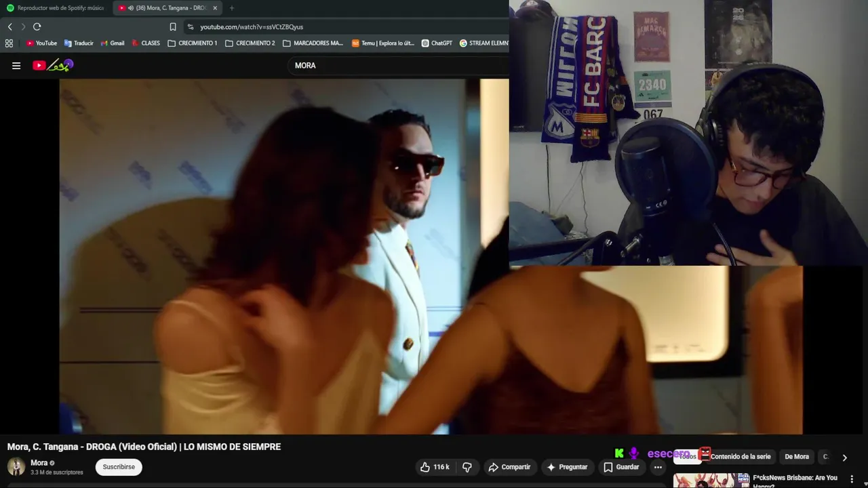Click the video title Mora, C. Tangana - DROGA
The width and height of the screenshot is (868, 488).
(144, 447)
